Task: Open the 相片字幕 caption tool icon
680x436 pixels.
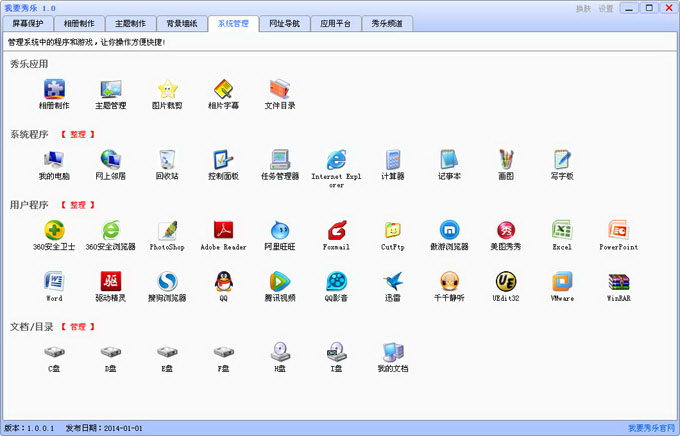Action: pyautogui.click(x=223, y=89)
